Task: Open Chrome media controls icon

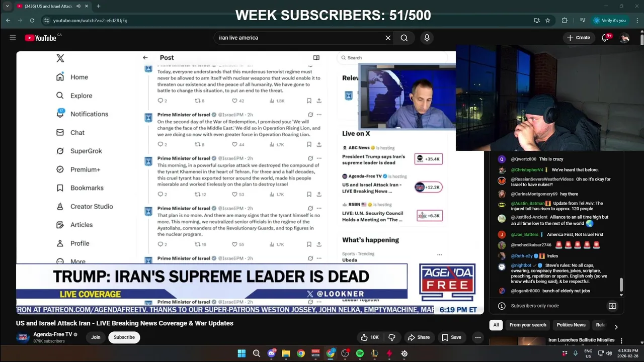Action: pos(582,21)
